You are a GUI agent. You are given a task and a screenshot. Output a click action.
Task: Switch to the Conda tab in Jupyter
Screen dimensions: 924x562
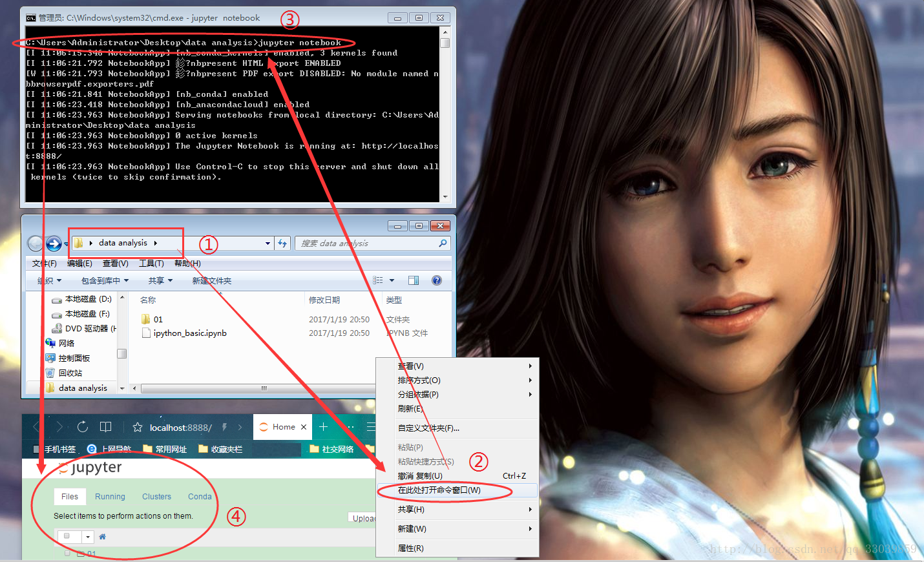200,496
